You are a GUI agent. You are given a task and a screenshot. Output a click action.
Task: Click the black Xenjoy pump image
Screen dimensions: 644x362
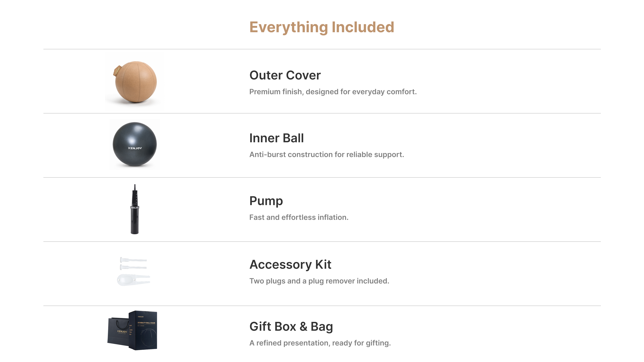point(135,209)
